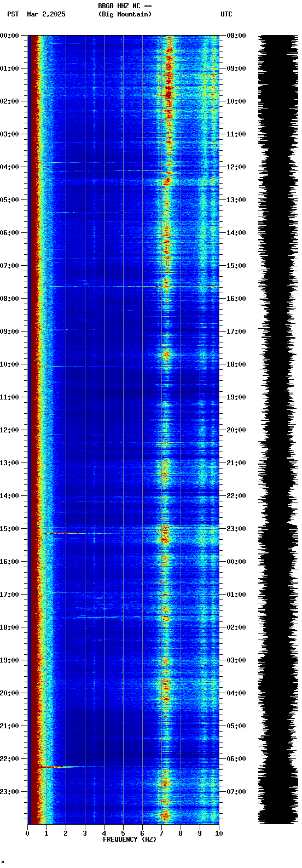Image resolution: width=302 pixels, height=868 pixels.
Task: Click the 22:00 UTC time label
Action: click(x=236, y=496)
